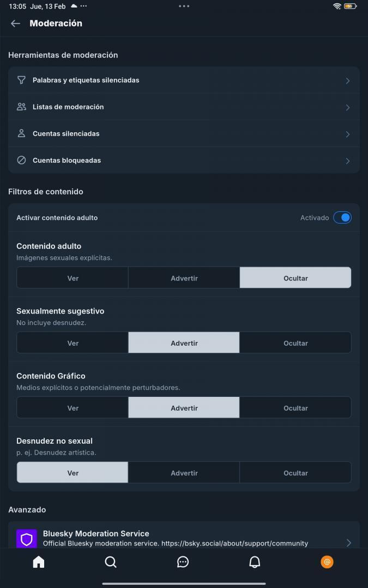The width and height of the screenshot is (368, 588).
Task: Expand Bluesky Moderation Service chevron
Action: point(348,542)
